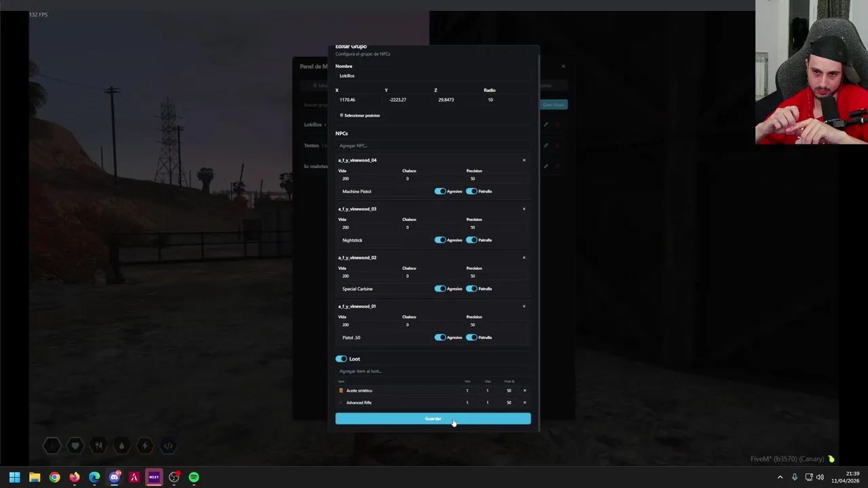Click the Y coordinate field -2223.27
Viewport: 868px width, 488px height.
408,100
